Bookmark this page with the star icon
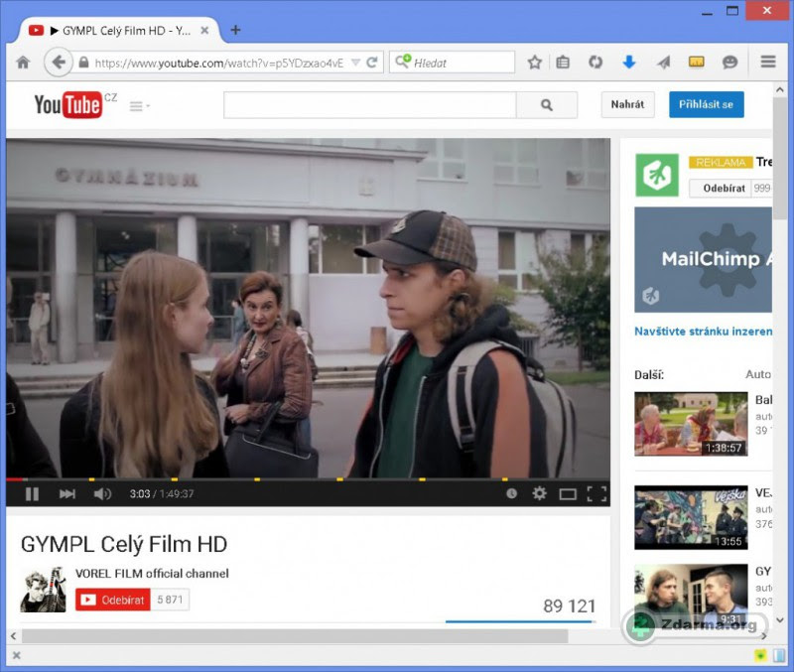794x672 pixels. coord(534,63)
